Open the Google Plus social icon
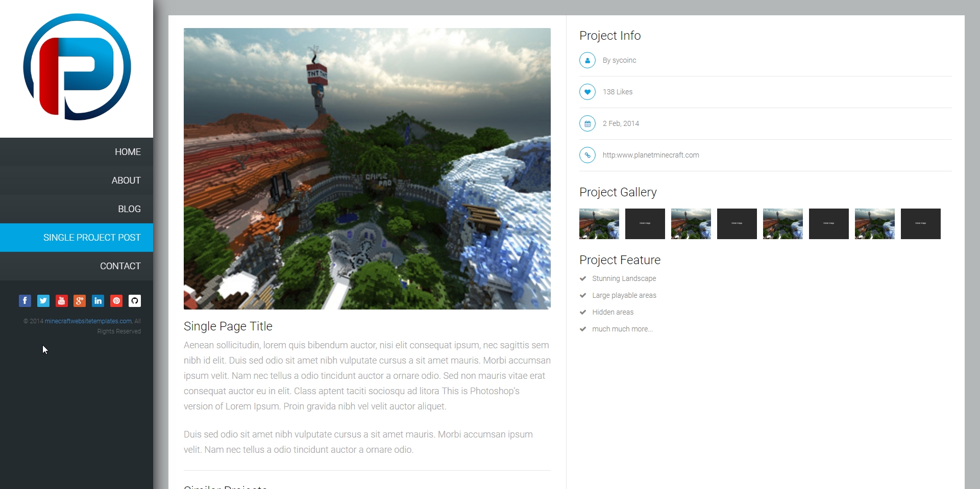 click(x=80, y=301)
